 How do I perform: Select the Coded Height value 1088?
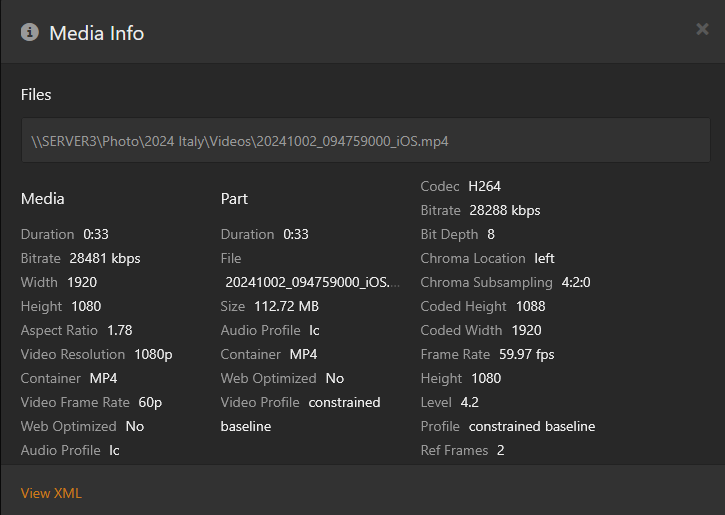click(x=531, y=307)
